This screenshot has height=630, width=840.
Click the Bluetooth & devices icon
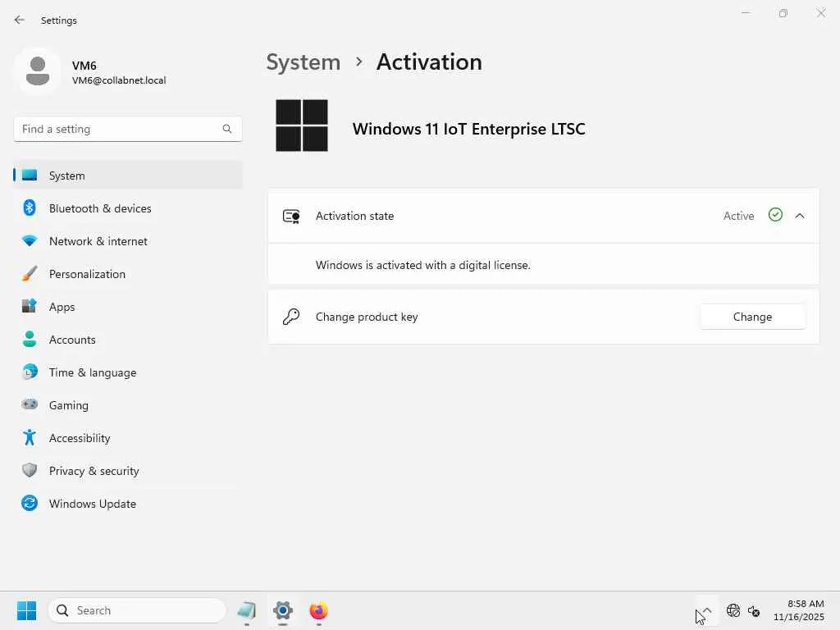(30, 208)
